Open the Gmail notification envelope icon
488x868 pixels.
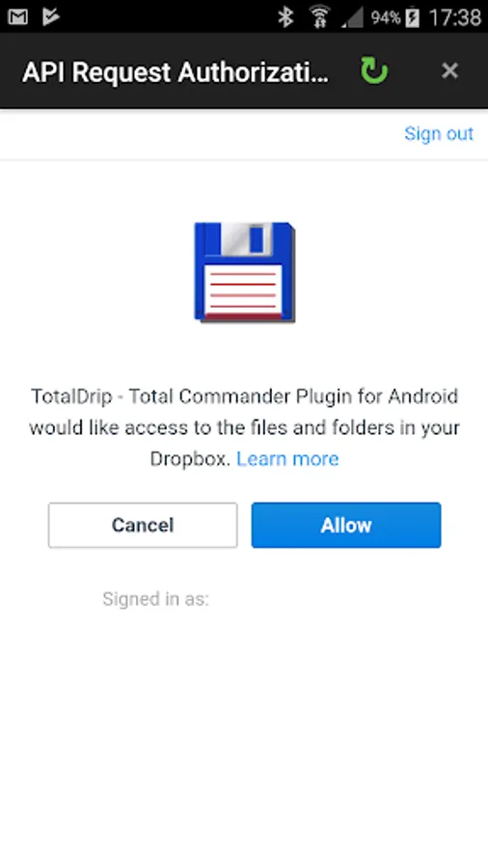[17, 16]
